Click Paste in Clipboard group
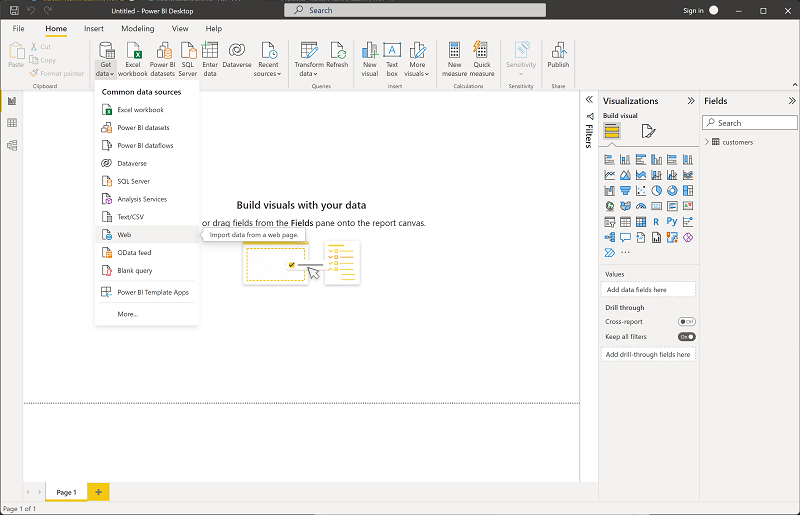 pyautogui.click(x=16, y=55)
